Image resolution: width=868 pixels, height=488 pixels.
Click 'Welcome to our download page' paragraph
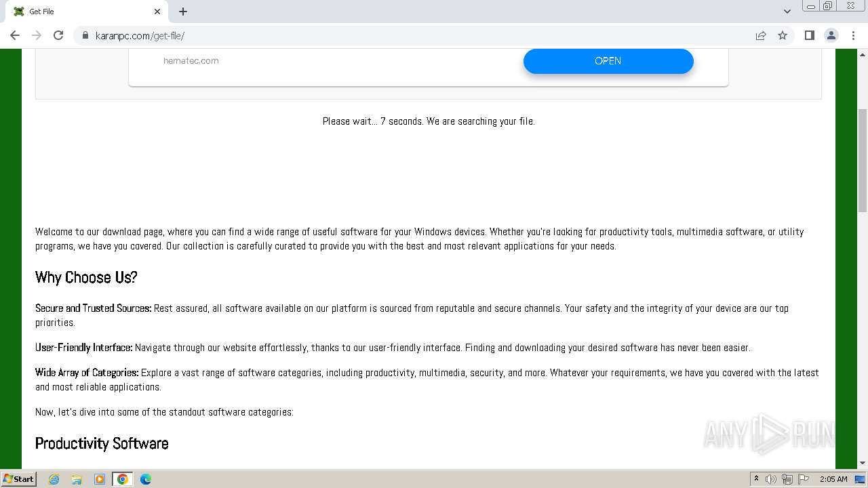tap(420, 239)
